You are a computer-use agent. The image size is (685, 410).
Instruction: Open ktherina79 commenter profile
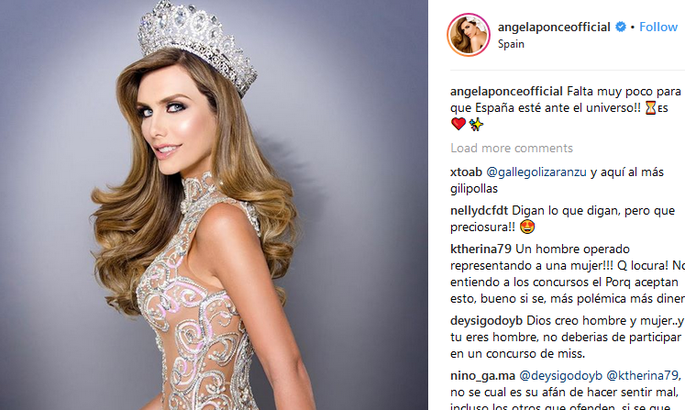coord(481,249)
